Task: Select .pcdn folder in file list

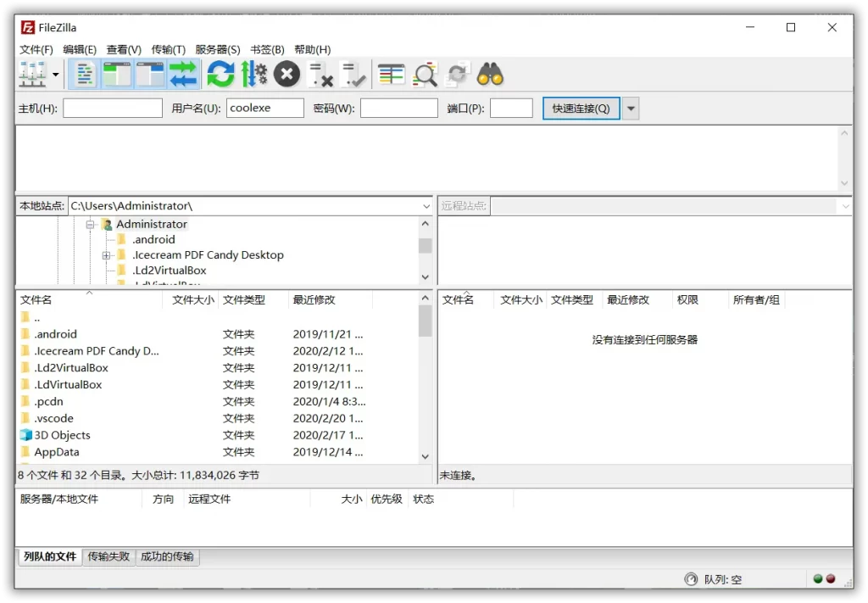Action: click(48, 401)
